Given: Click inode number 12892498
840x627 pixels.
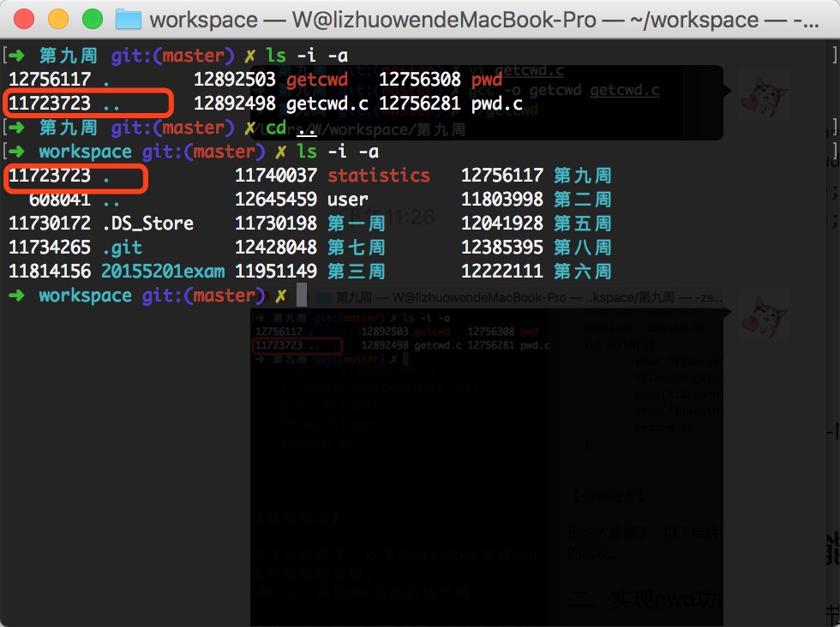Looking at the screenshot, I should [x=235, y=104].
